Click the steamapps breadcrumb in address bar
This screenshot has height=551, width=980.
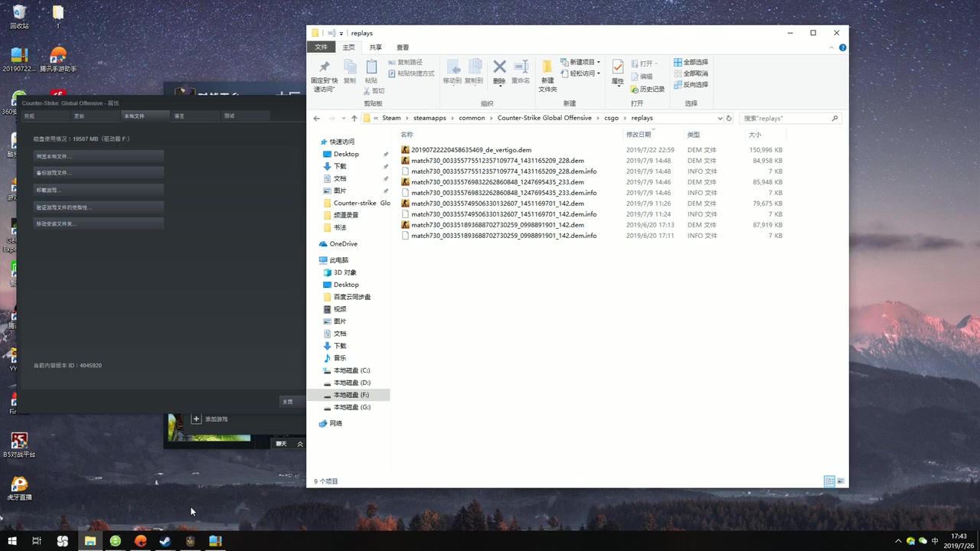click(430, 119)
